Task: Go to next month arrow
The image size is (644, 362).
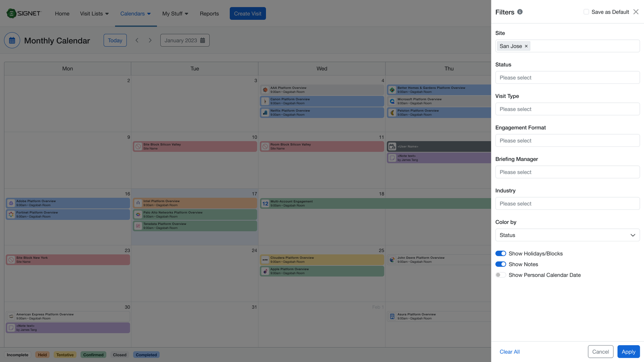Action: (x=150, y=40)
